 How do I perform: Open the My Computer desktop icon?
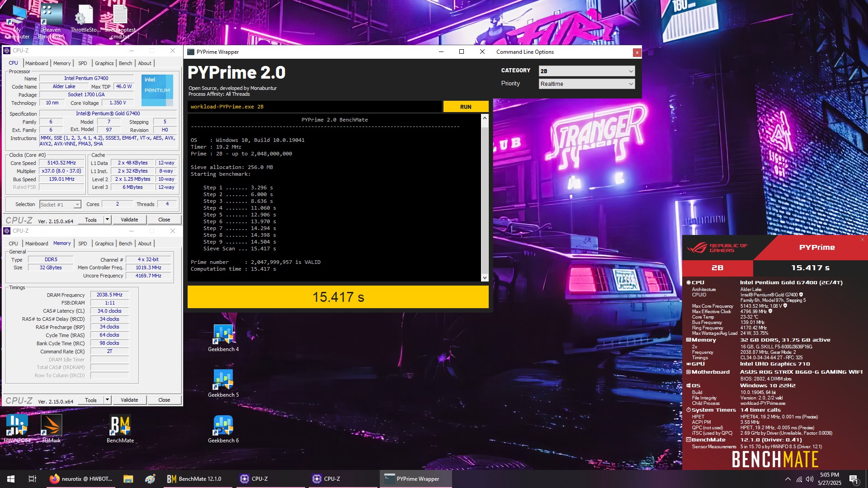(x=17, y=22)
